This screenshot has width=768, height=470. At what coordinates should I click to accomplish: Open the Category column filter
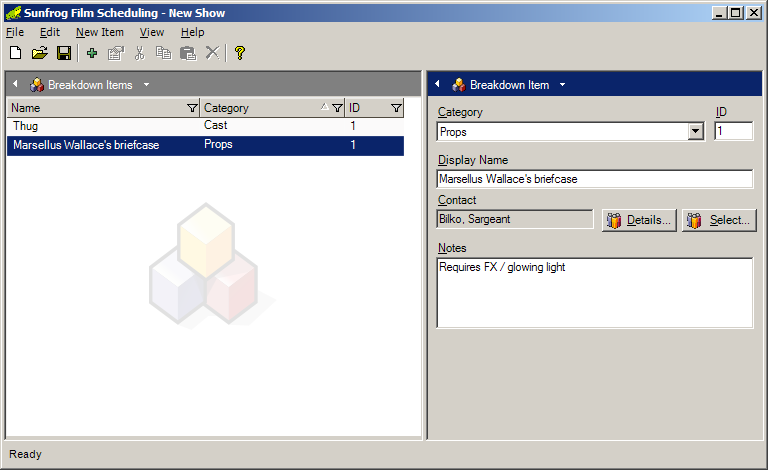pyautogui.click(x=337, y=108)
